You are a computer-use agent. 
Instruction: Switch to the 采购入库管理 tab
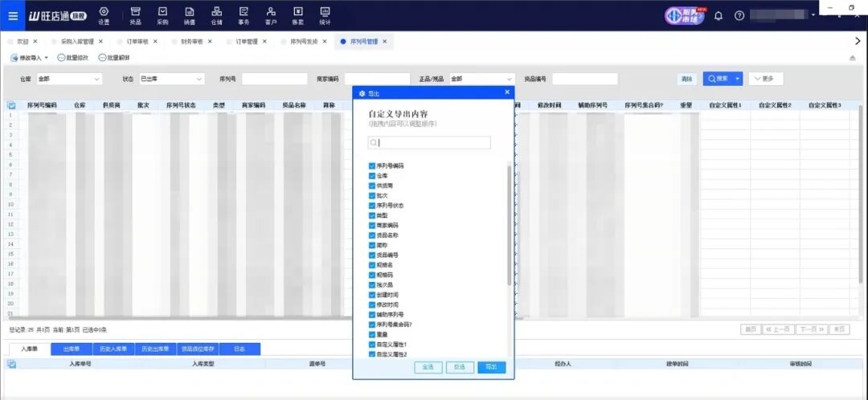point(77,42)
